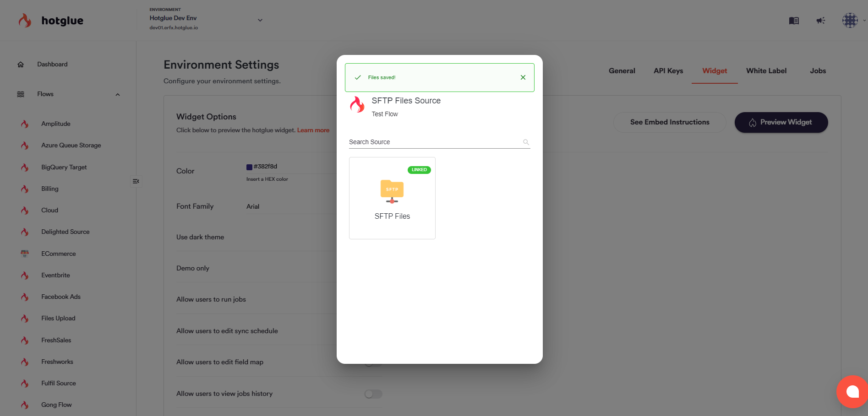This screenshot has height=416, width=868.
Task: Open the Eventbrite flow
Action: [55, 275]
